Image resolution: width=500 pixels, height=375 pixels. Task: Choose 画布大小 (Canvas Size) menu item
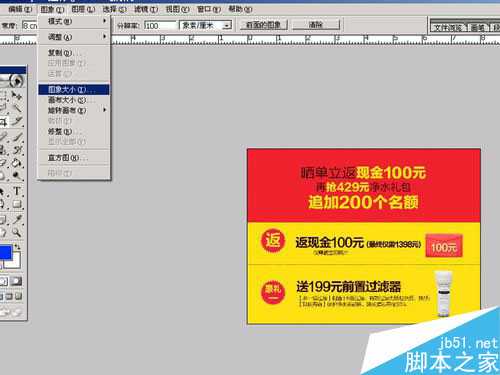pyautogui.click(x=74, y=100)
